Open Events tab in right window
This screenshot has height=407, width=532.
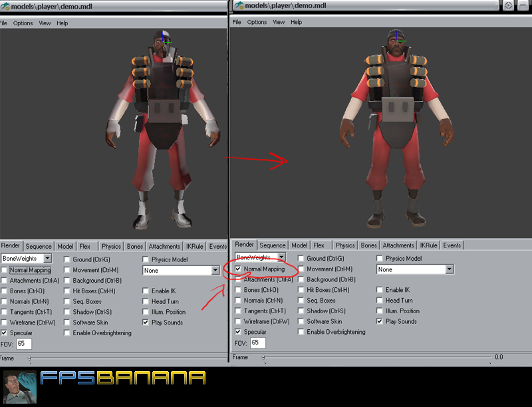point(452,245)
